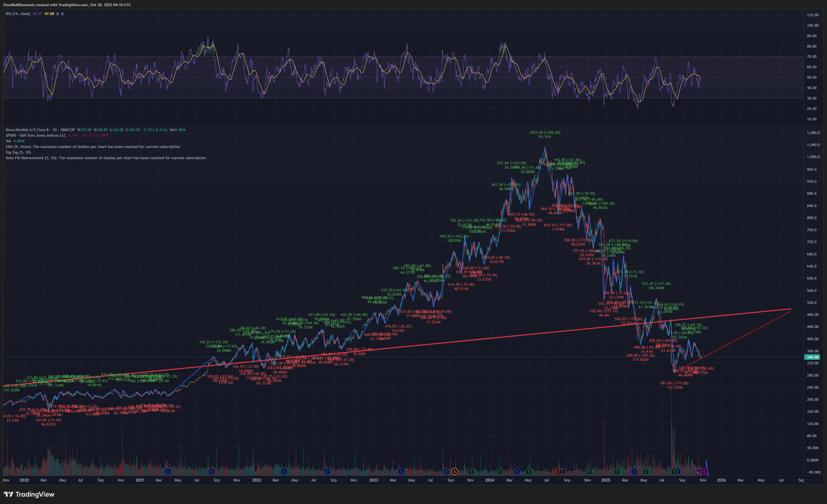Open the earnings marker near May 2025

[645, 471]
